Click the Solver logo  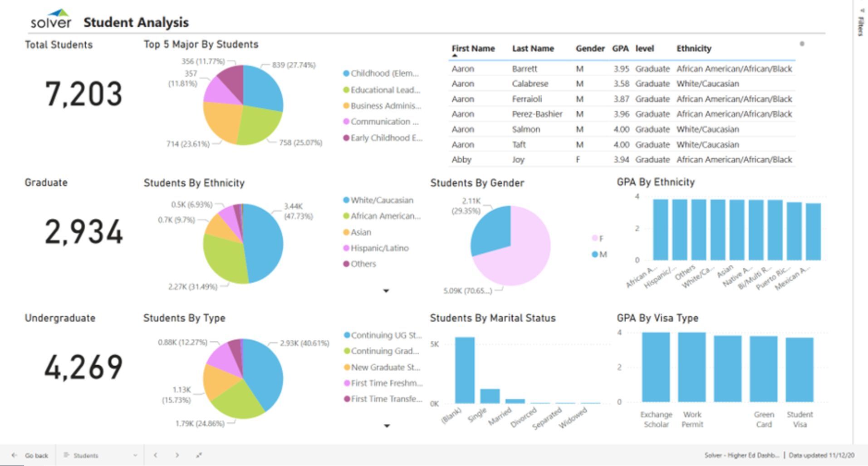tap(51, 19)
